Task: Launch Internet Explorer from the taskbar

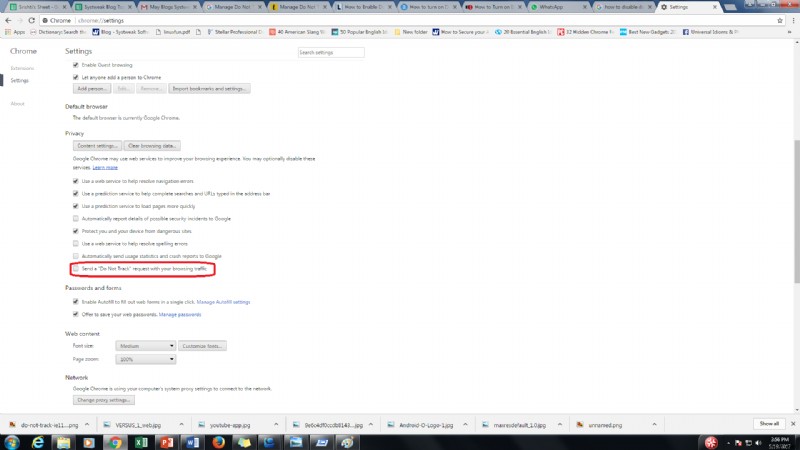Action: pos(38,442)
